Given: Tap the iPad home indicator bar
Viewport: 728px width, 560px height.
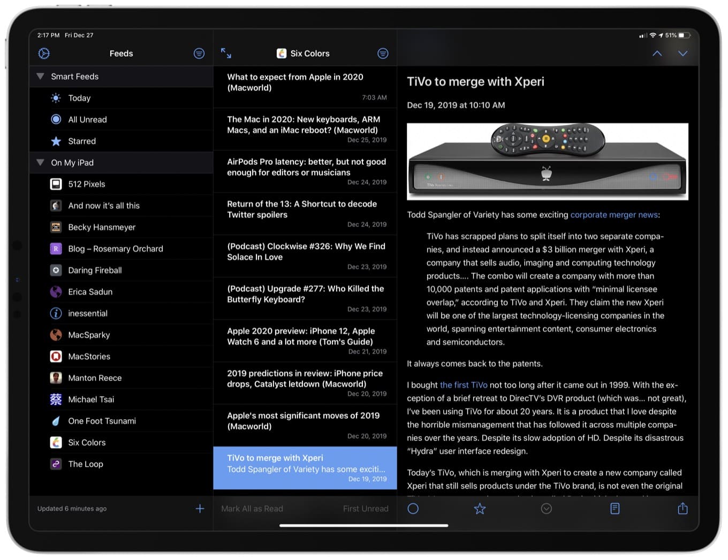Looking at the screenshot, I should click(x=364, y=525).
